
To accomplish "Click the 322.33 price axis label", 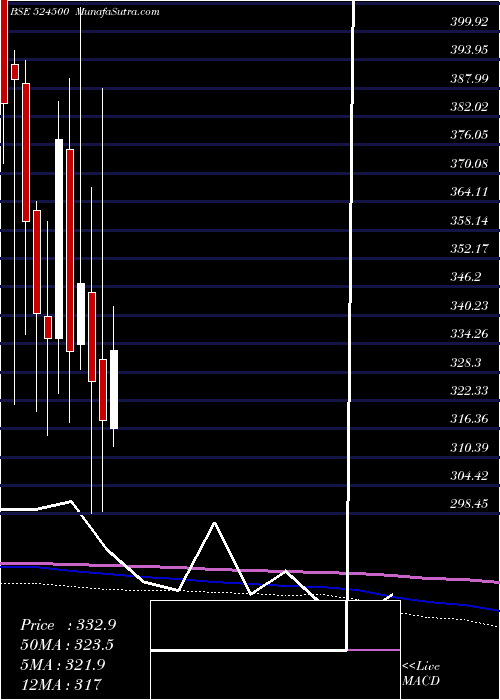I will click(x=469, y=392).
